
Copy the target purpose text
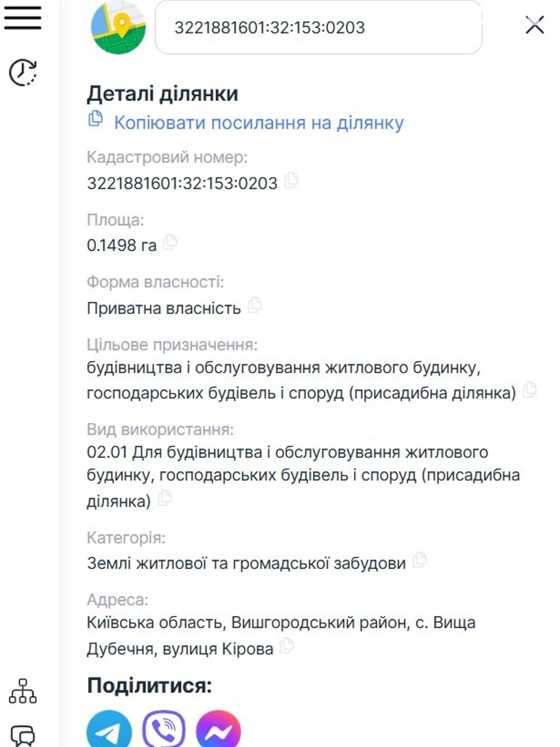[x=530, y=389]
